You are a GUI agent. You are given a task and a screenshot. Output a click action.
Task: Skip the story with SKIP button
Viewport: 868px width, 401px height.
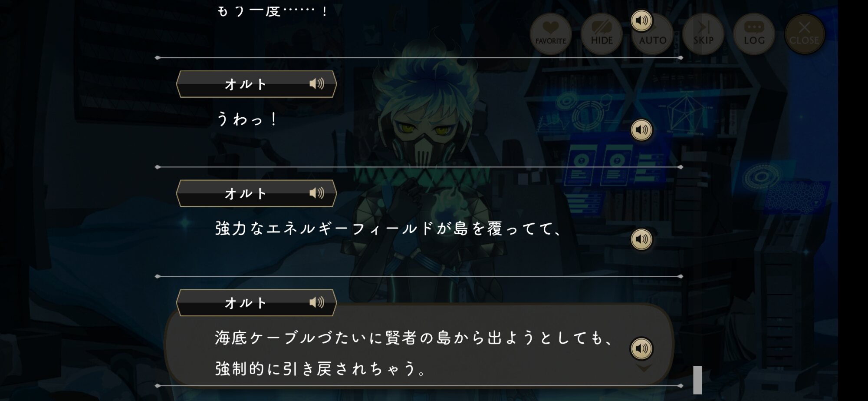pos(703,33)
